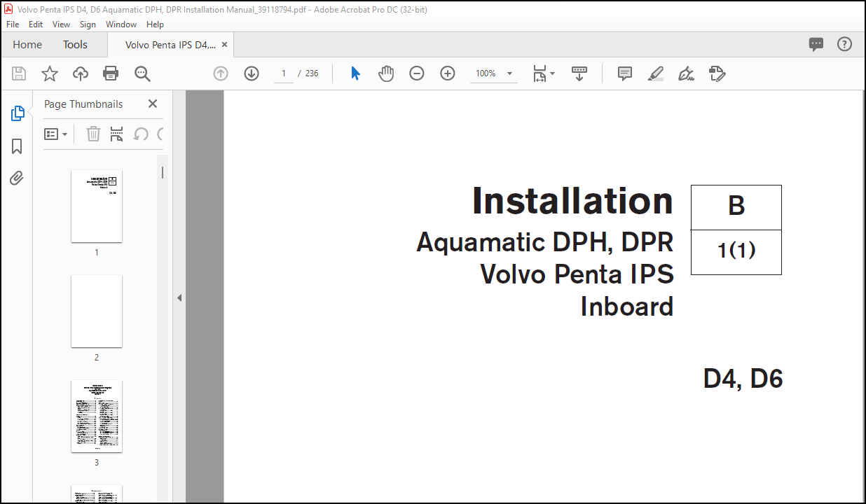The image size is (866, 504).
Task: Open the Help question mark icon
Action: [845, 44]
